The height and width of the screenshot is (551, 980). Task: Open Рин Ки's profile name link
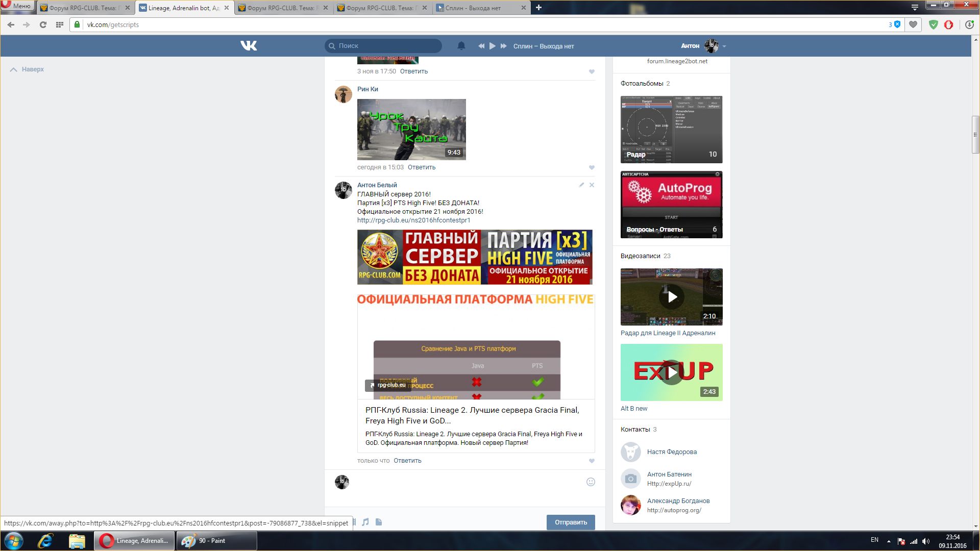coord(367,89)
